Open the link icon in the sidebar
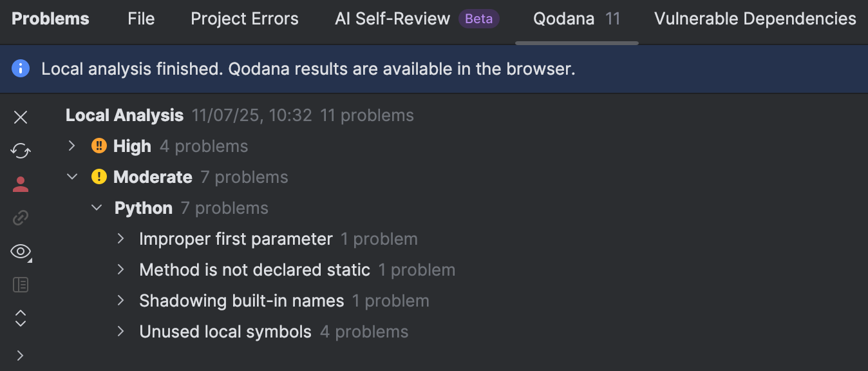The image size is (868, 371). 20,218
